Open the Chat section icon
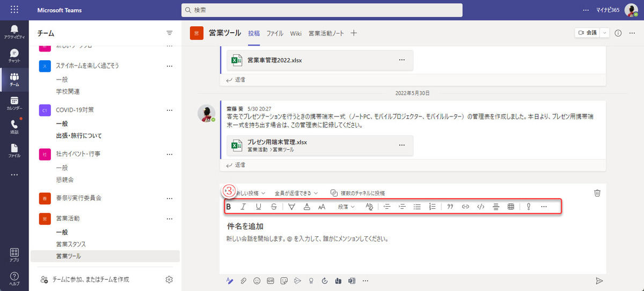 (14, 55)
